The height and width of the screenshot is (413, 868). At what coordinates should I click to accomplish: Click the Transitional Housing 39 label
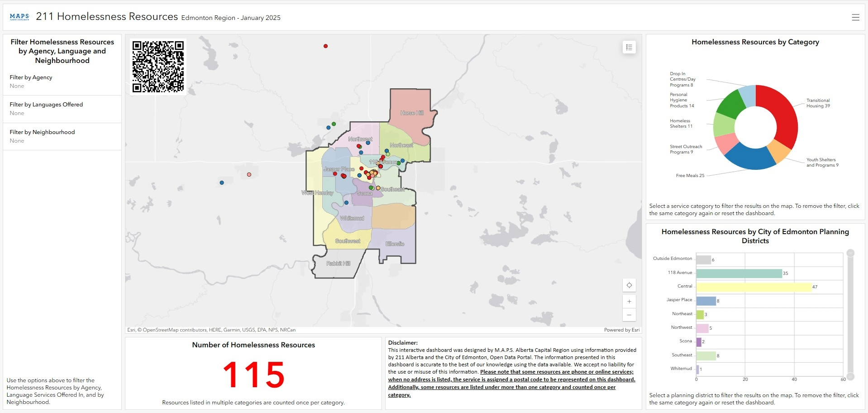pos(818,103)
